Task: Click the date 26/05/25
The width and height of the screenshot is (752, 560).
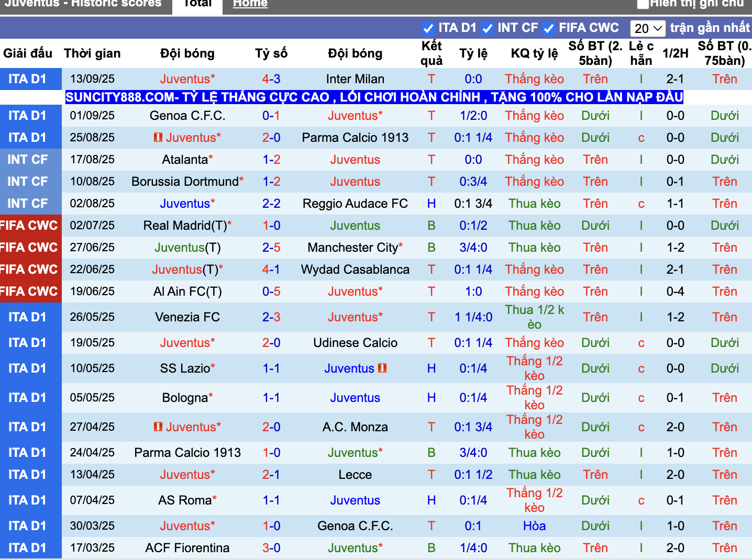Action: click(x=92, y=317)
